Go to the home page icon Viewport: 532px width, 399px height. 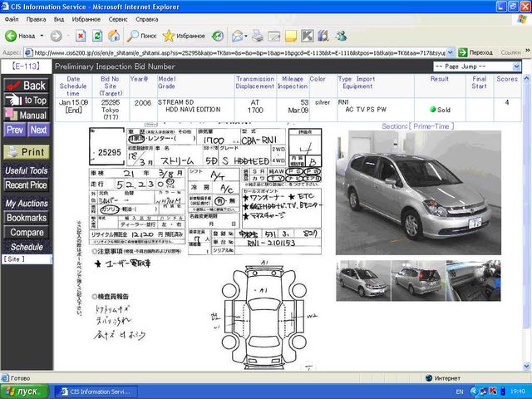click(114, 36)
